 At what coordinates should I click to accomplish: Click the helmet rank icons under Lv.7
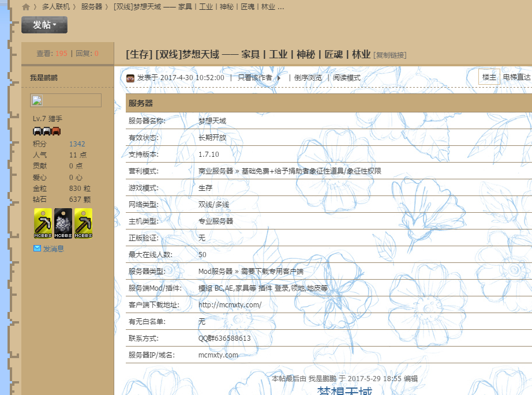click(x=47, y=131)
